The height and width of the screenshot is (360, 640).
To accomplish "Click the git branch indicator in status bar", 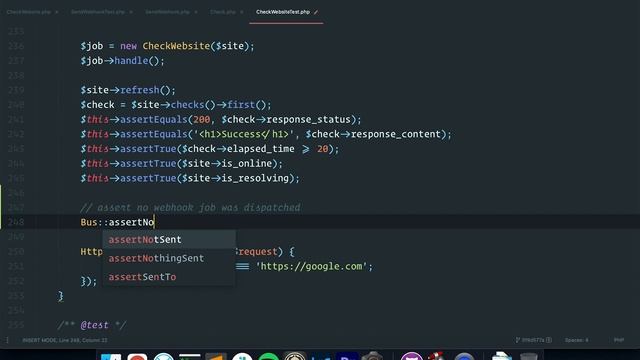I will 533,340.
